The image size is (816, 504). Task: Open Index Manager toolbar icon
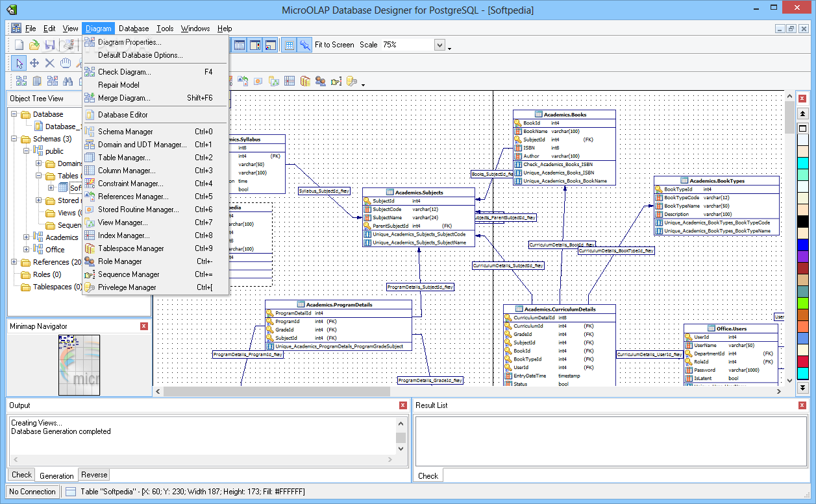289,81
